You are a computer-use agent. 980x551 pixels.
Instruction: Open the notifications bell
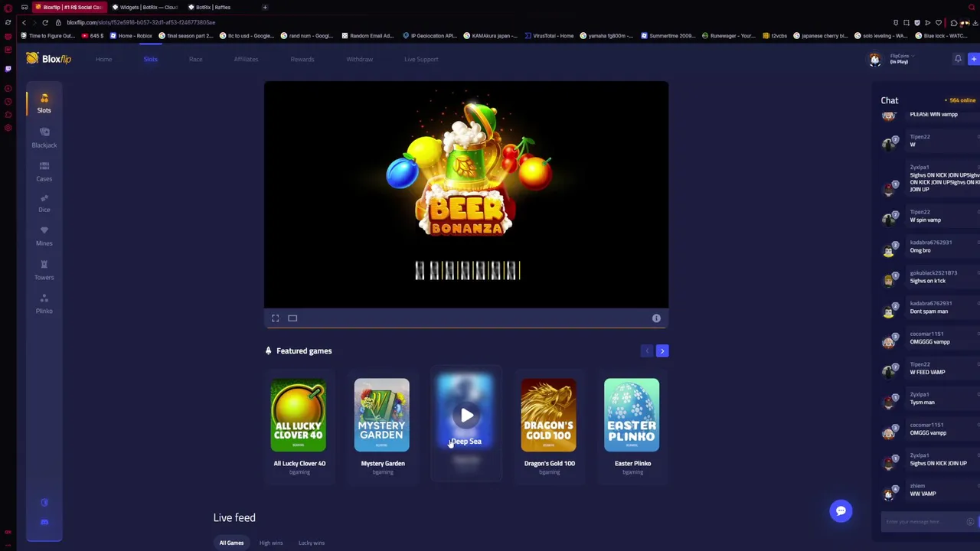tap(958, 59)
